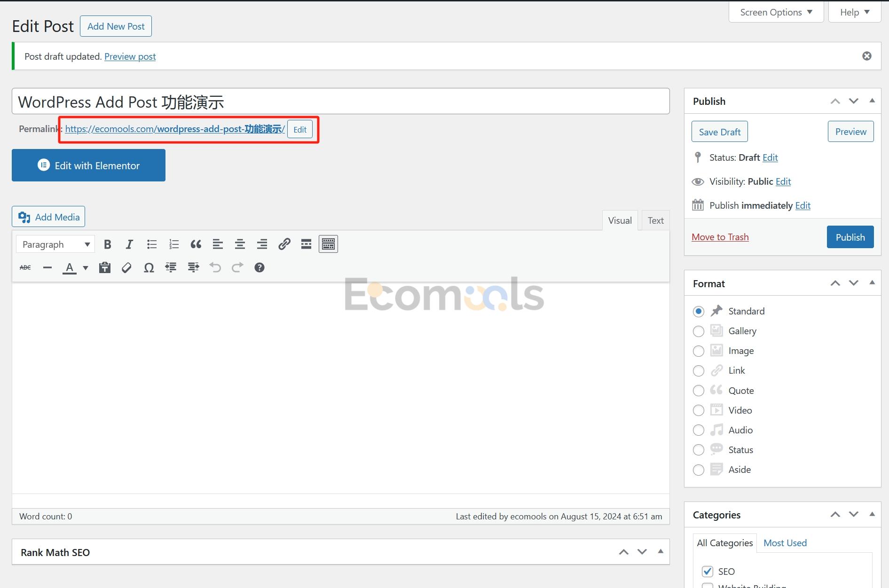Viewport: 889px width, 588px height.
Task: Click the Preview button in Publish panel
Action: point(850,132)
